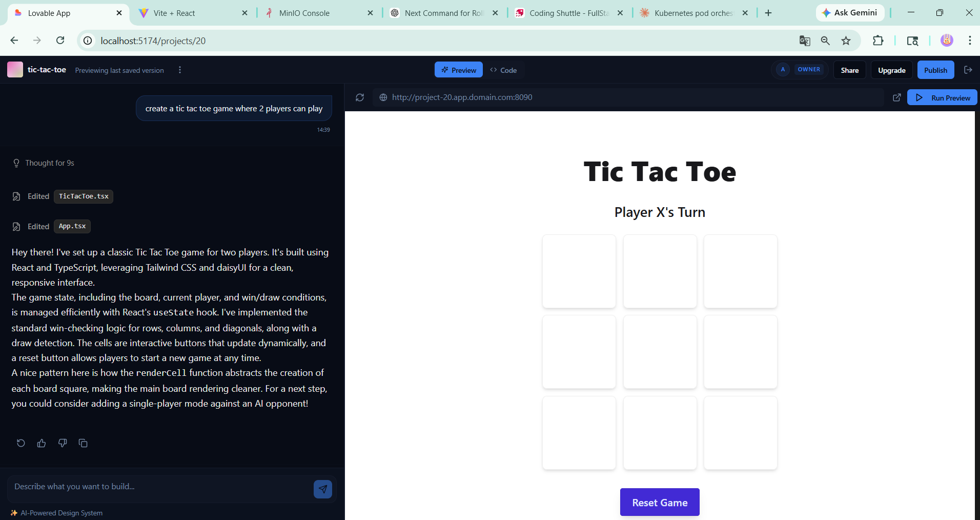
Task: Open the preview in a new window
Action: [x=896, y=97]
